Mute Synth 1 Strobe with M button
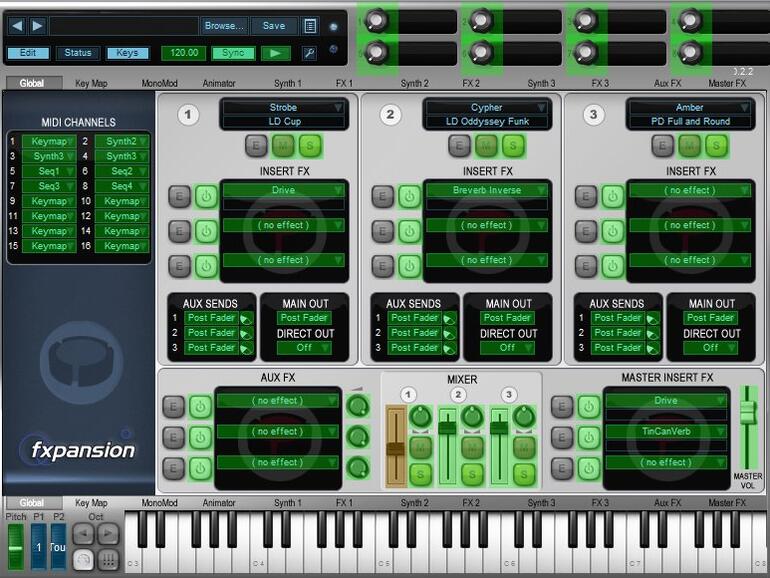This screenshot has height=578, width=770. click(283, 145)
